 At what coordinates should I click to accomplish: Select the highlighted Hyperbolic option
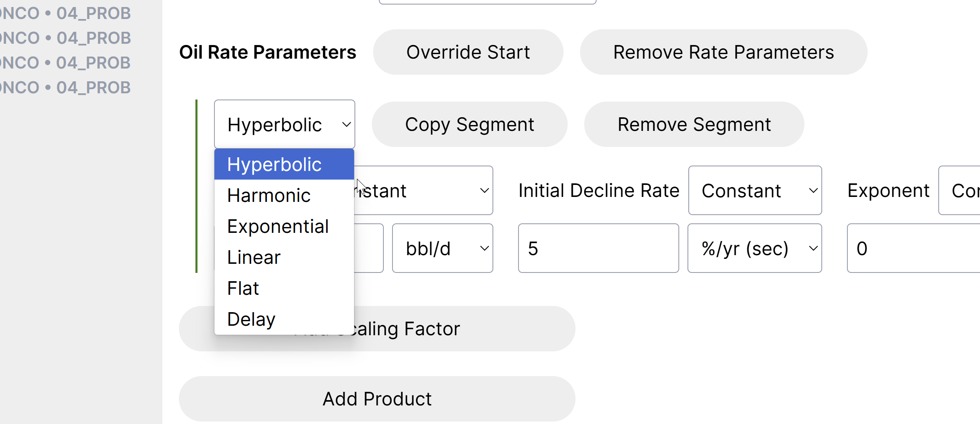click(274, 164)
